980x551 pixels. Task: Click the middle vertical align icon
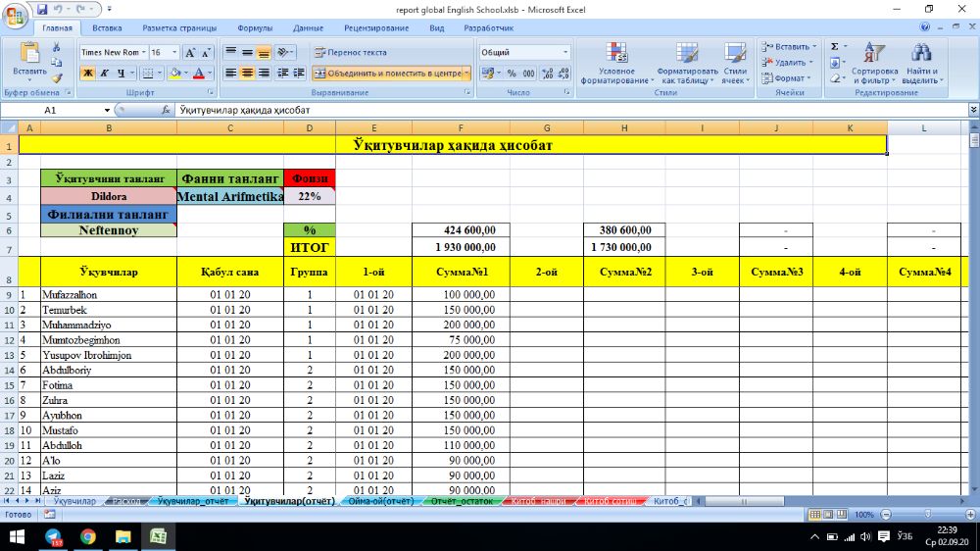click(248, 53)
